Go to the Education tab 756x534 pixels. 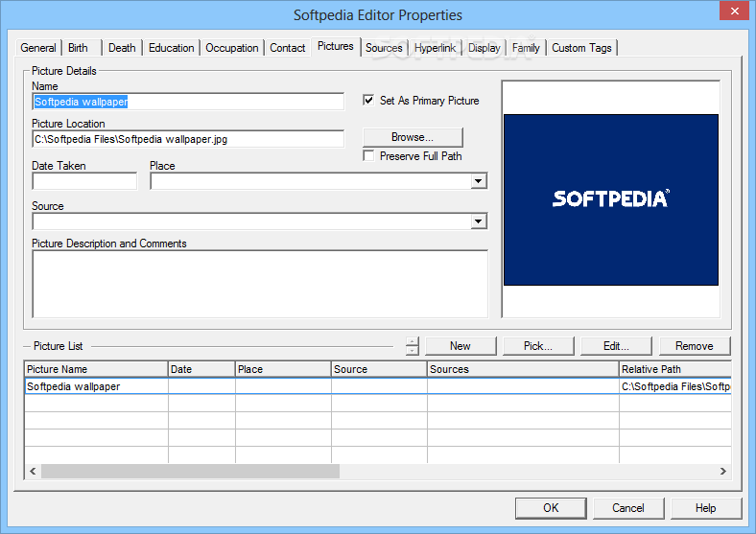click(x=171, y=48)
